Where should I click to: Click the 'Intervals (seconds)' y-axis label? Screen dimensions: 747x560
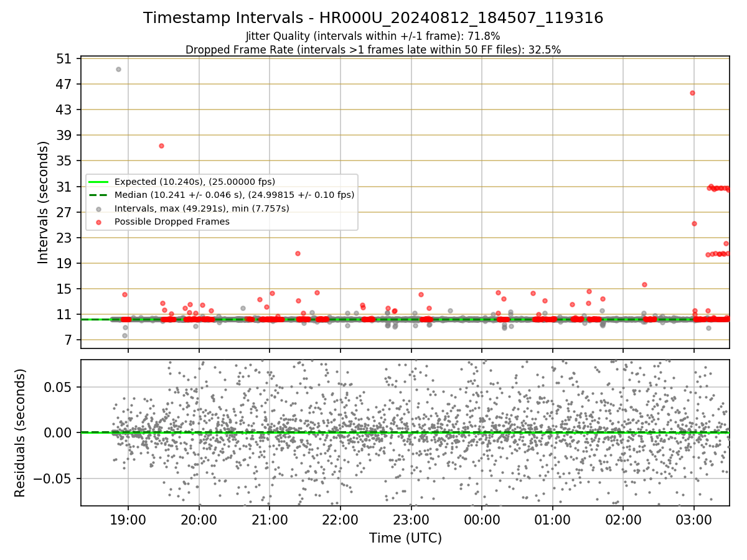[x=44, y=202]
